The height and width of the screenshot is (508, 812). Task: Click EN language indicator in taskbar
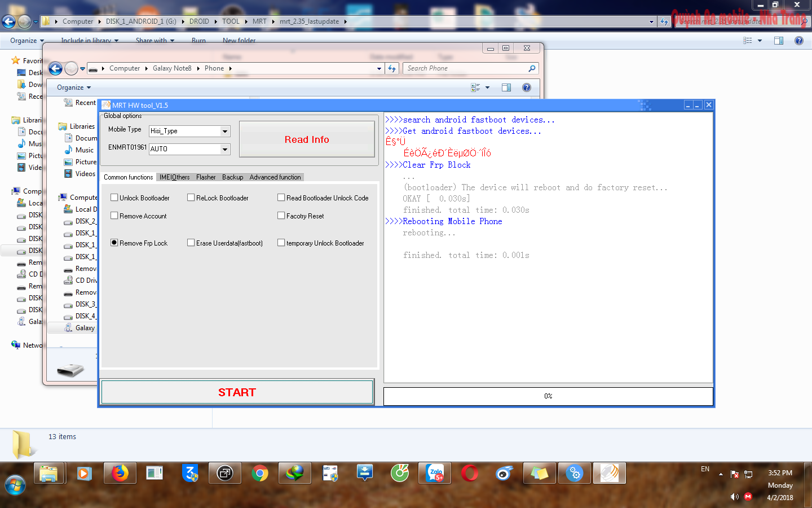click(705, 469)
